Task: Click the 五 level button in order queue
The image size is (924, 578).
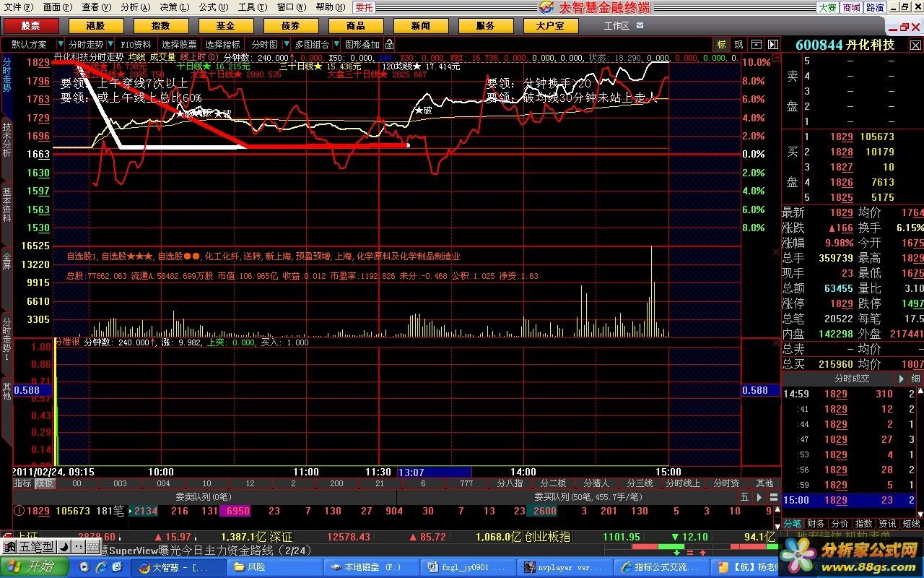Action: [744, 497]
